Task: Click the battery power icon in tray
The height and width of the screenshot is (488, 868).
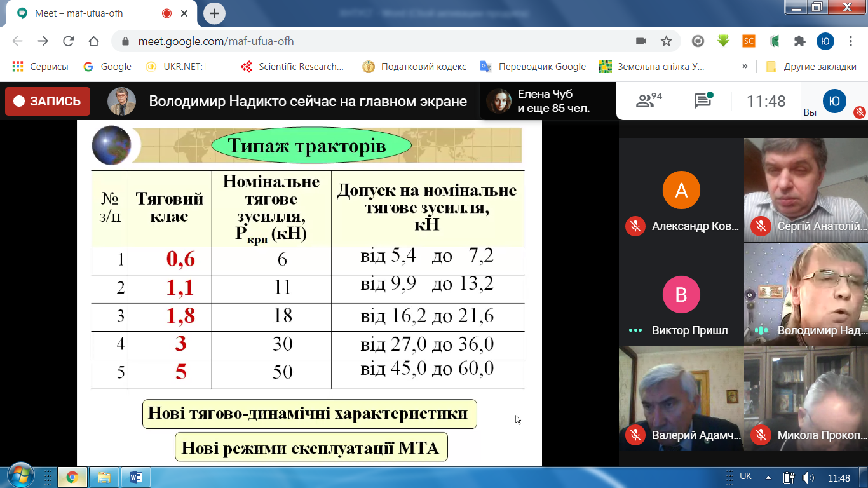Action: (789, 478)
